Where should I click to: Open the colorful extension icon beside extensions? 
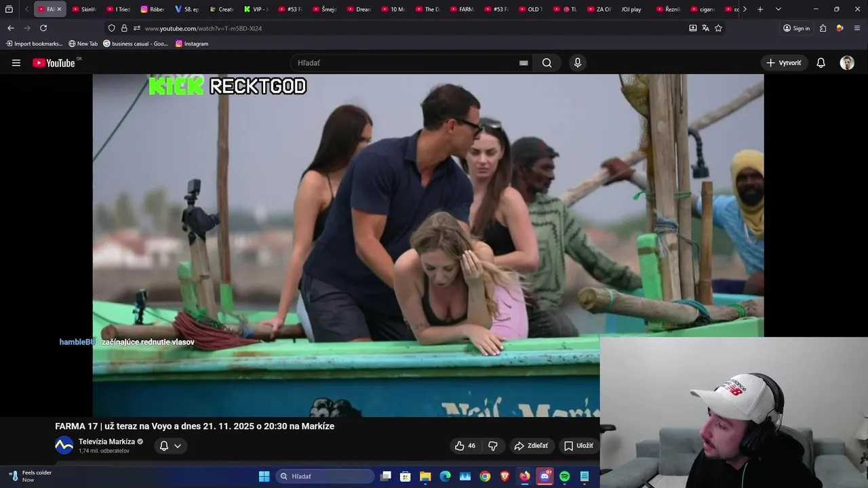(x=840, y=28)
